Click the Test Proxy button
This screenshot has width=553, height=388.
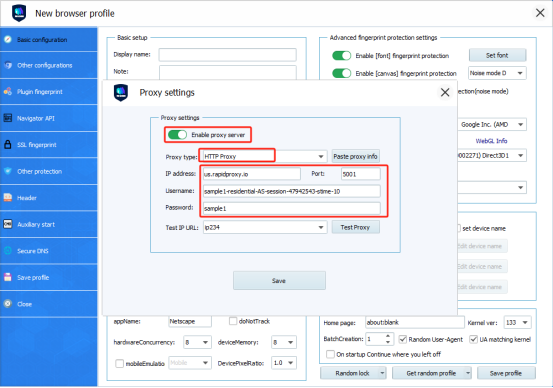pyautogui.click(x=355, y=228)
